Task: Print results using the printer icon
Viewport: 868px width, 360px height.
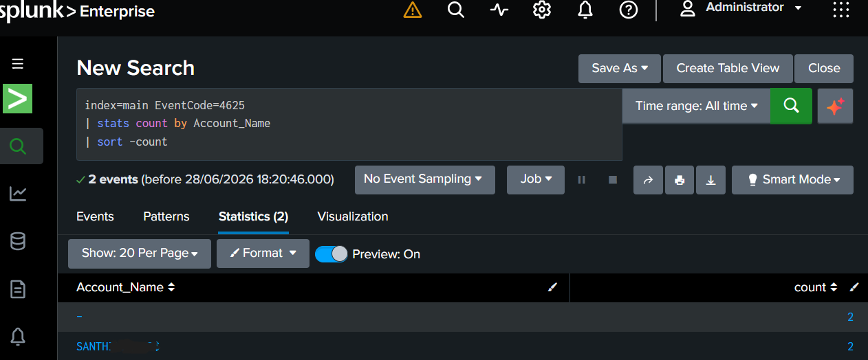Action: [x=680, y=180]
